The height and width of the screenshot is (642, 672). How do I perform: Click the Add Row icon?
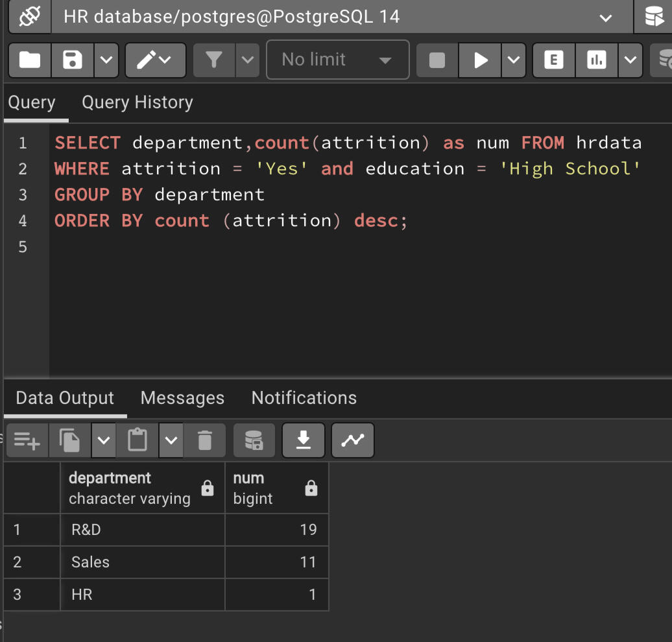[27, 440]
